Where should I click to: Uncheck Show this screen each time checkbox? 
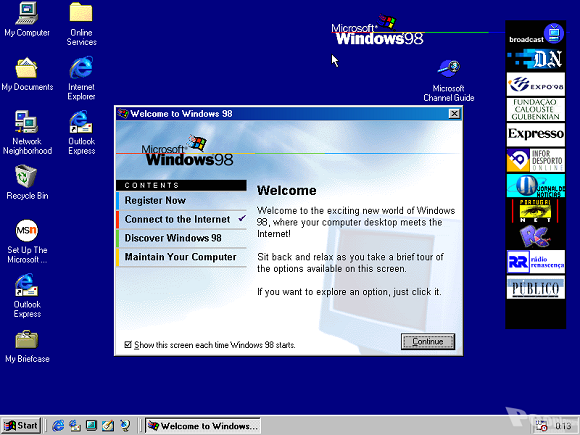(128, 345)
